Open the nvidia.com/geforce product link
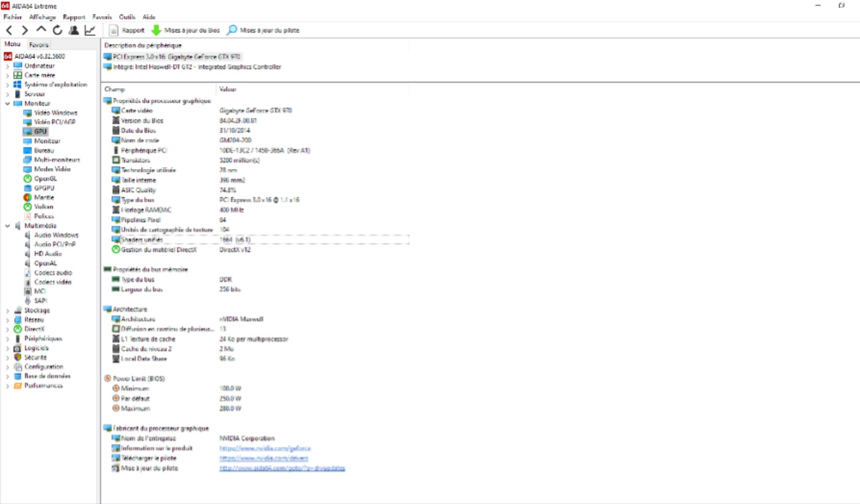Viewport: 860px width, 504px height. [x=265, y=449]
